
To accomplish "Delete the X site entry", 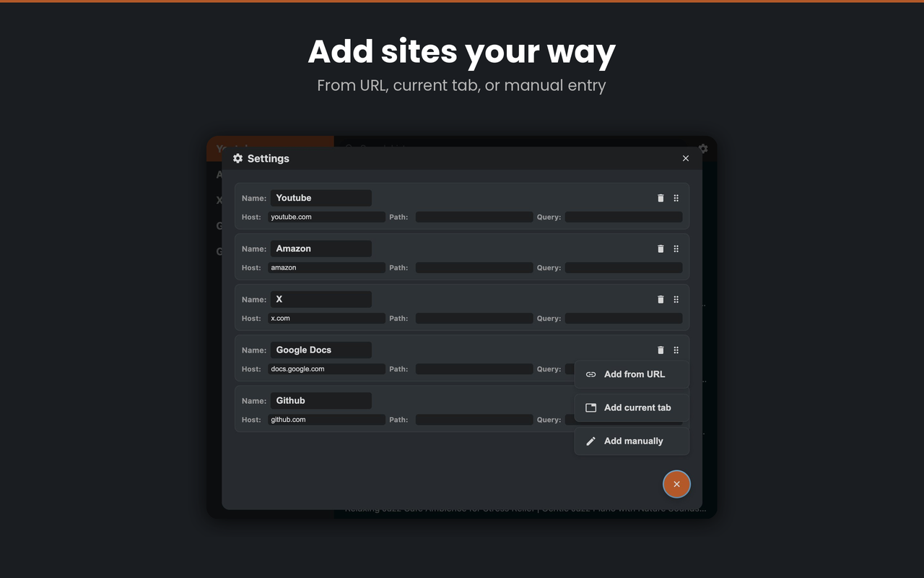I will point(661,299).
